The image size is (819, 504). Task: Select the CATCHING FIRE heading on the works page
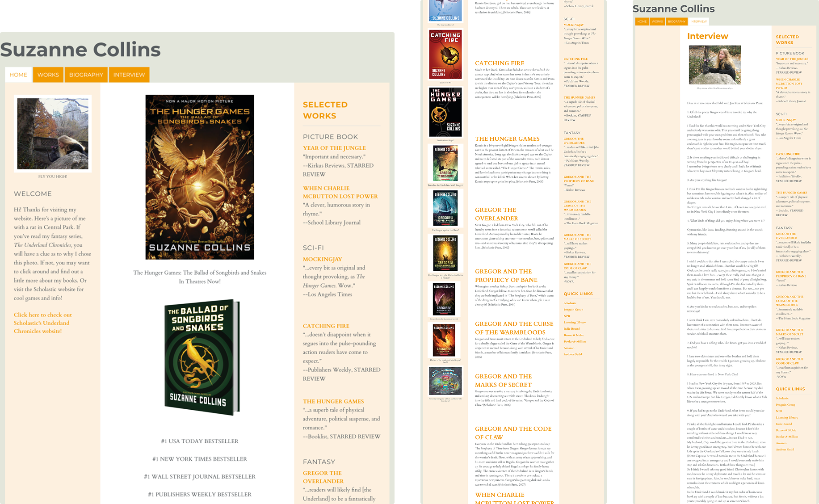click(500, 63)
